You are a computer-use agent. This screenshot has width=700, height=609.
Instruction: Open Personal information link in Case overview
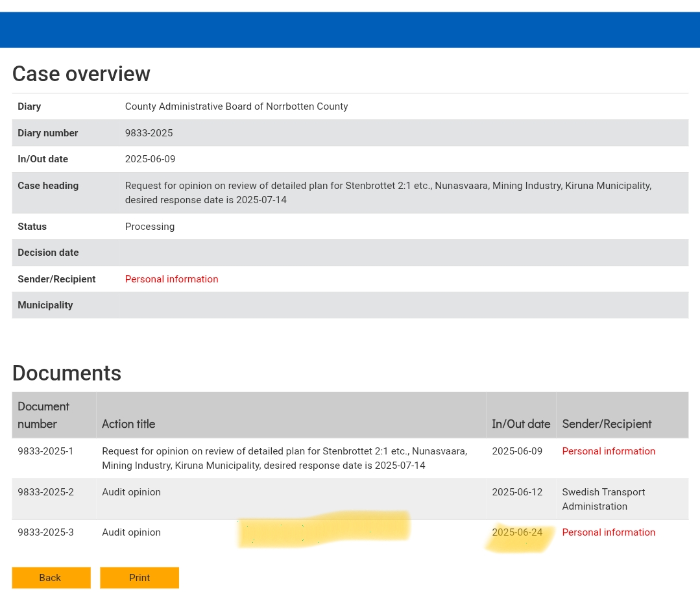(x=171, y=279)
